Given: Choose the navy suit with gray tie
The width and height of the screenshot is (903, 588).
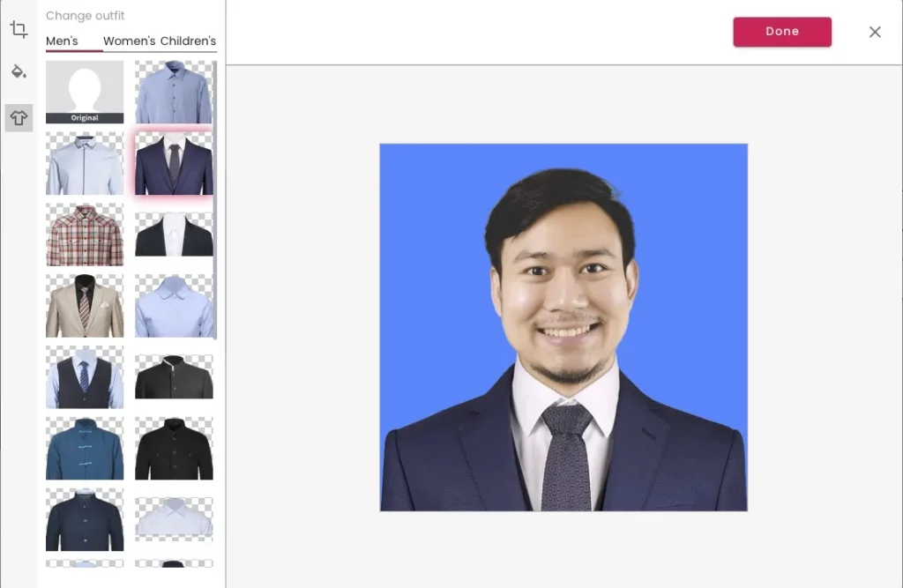Looking at the screenshot, I should (174, 163).
